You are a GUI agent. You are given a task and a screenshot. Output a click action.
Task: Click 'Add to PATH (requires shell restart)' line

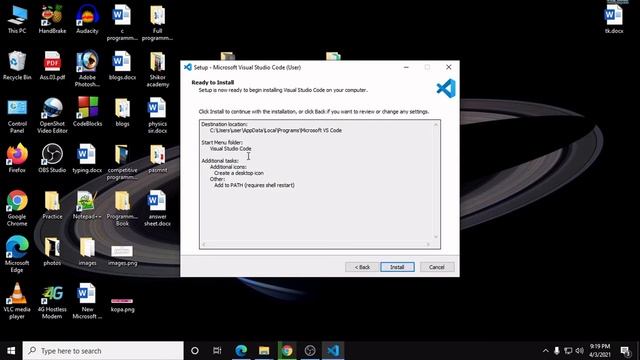(254, 185)
